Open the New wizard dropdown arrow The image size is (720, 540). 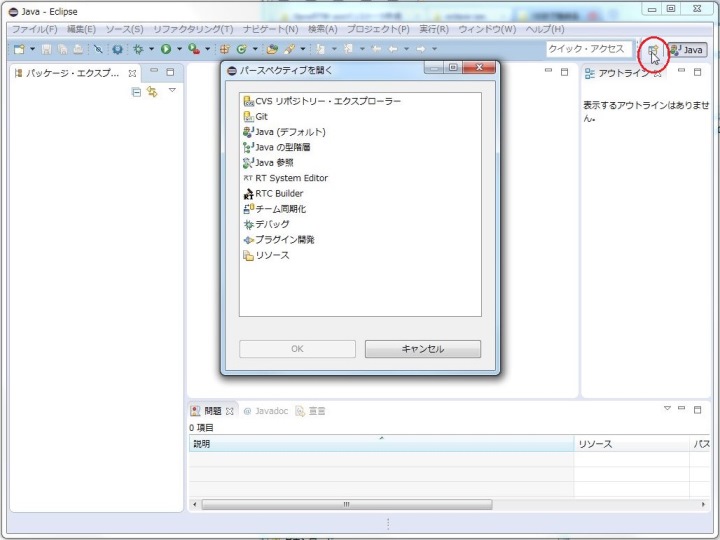(x=33, y=49)
